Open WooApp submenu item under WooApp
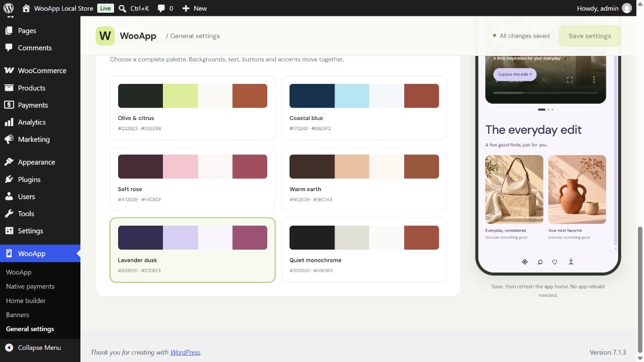The width and height of the screenshot is (644, 362). [x=19, y=272]
